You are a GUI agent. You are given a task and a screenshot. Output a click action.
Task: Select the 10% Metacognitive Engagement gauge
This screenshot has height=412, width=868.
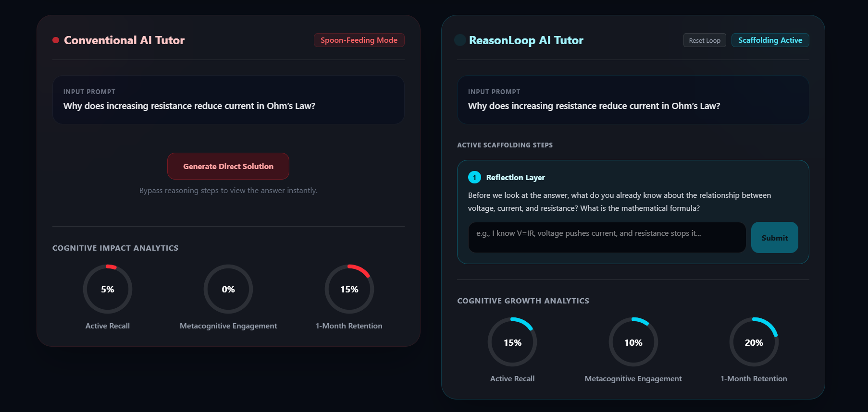(633, 342)
